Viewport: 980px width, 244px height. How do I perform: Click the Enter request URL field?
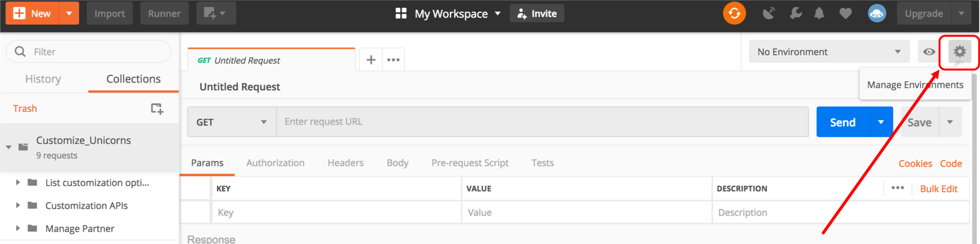click(542, 122)
